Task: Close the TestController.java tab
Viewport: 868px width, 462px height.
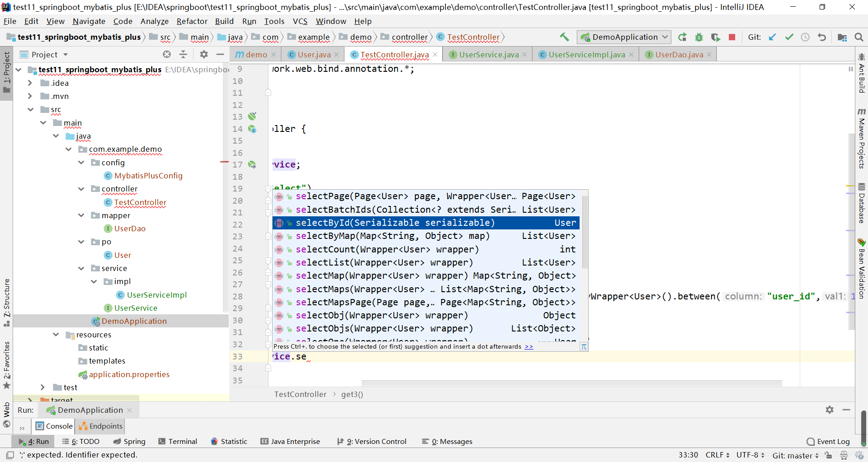Action: [x=435, y=55]
